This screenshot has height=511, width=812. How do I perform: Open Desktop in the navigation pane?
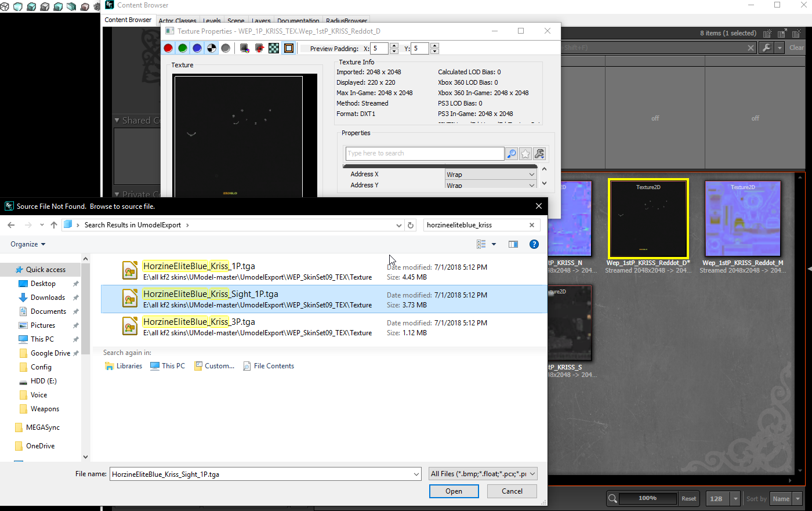coord(43,284)
